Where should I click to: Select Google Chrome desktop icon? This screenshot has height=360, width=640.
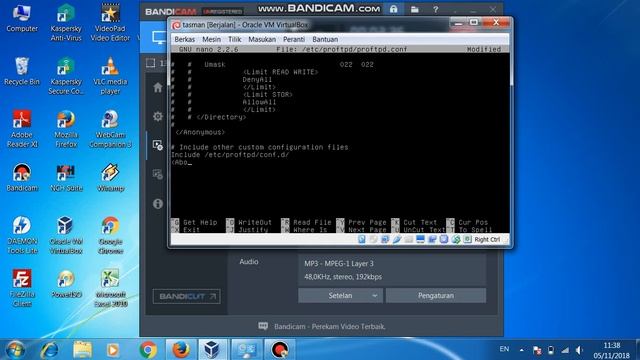click(x=110, y=236)
